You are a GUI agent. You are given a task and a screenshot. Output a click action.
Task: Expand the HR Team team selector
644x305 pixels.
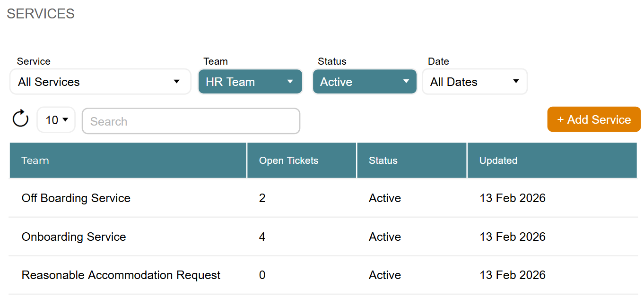pos(250,81)
